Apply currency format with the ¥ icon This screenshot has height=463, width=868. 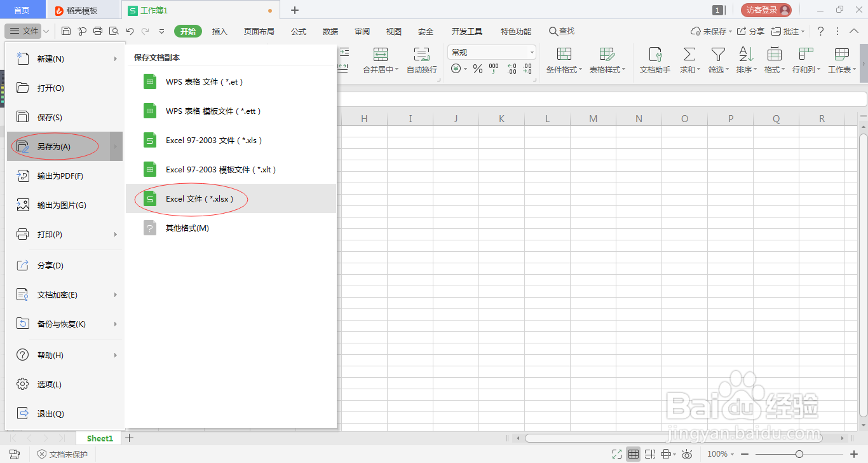456,69
